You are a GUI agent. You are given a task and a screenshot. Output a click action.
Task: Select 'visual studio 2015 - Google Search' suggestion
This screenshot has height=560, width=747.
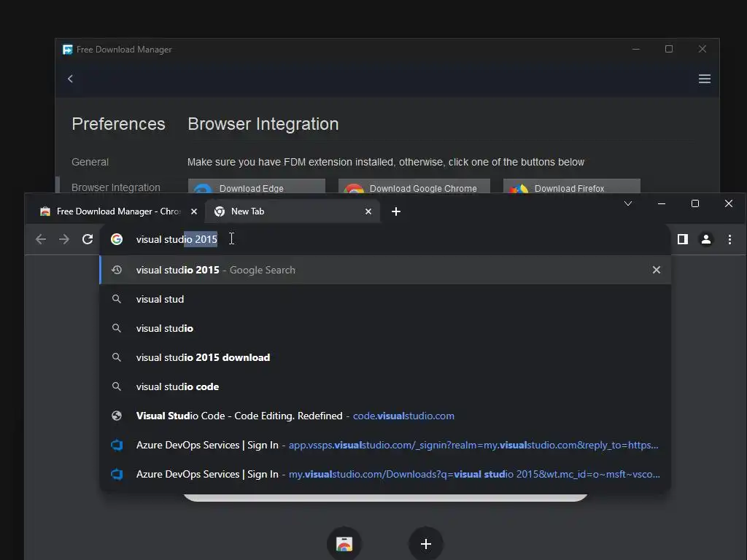[385, 270]
